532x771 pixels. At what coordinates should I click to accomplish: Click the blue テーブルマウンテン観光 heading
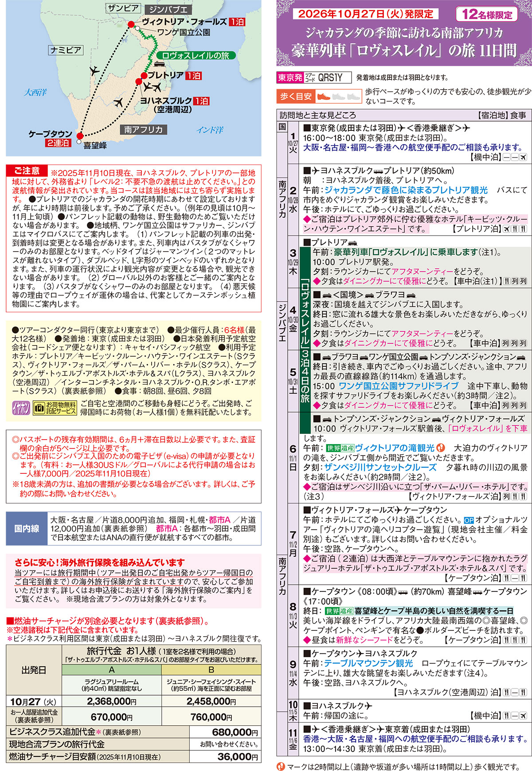[368, 663]
